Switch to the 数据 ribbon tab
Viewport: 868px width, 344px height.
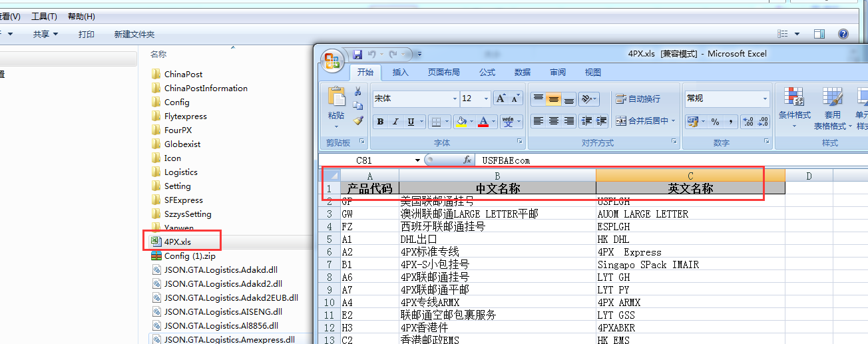click(x=523, y=73)
